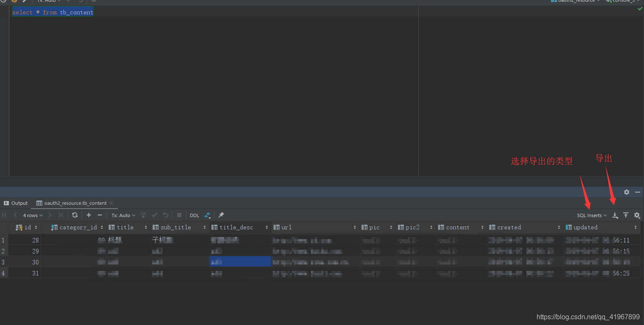Click the pic2 column header
This screenshot has width=644, height=325.
(x=415, y=227)
